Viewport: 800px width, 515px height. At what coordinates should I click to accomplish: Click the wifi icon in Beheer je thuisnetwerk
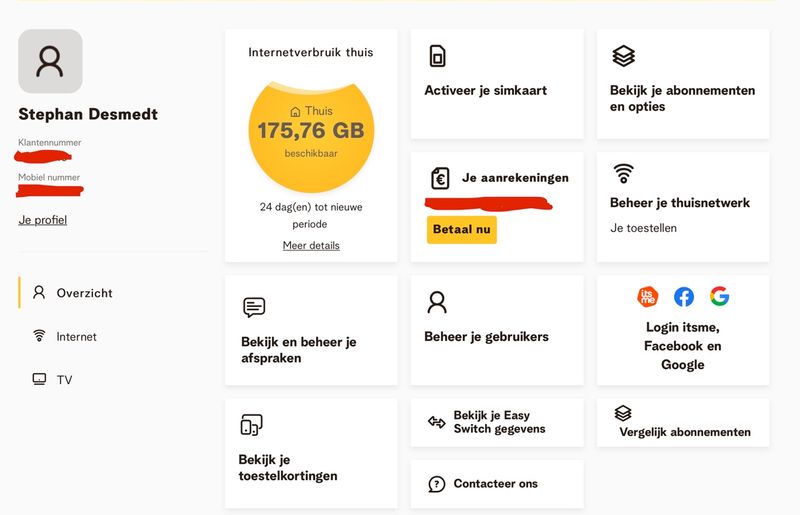click(x=623, y=174)
